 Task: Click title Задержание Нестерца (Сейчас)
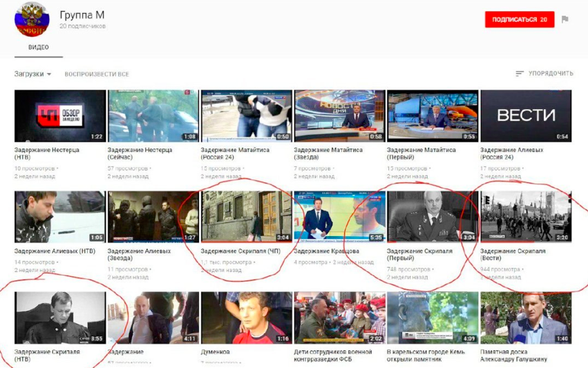(x=140, y=153)
